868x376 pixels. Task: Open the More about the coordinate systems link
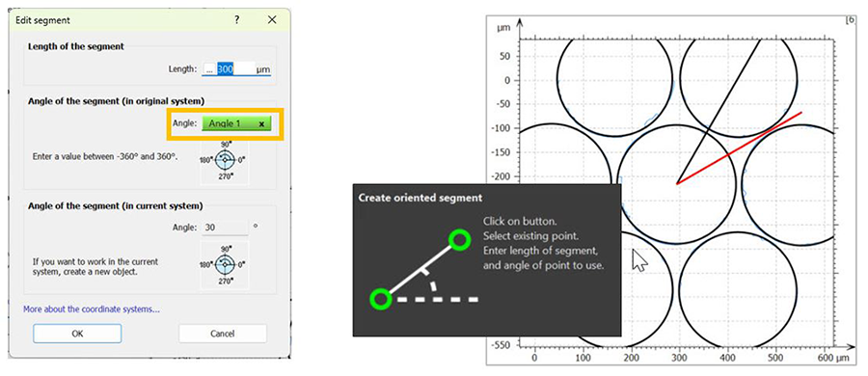click(92, 309)
